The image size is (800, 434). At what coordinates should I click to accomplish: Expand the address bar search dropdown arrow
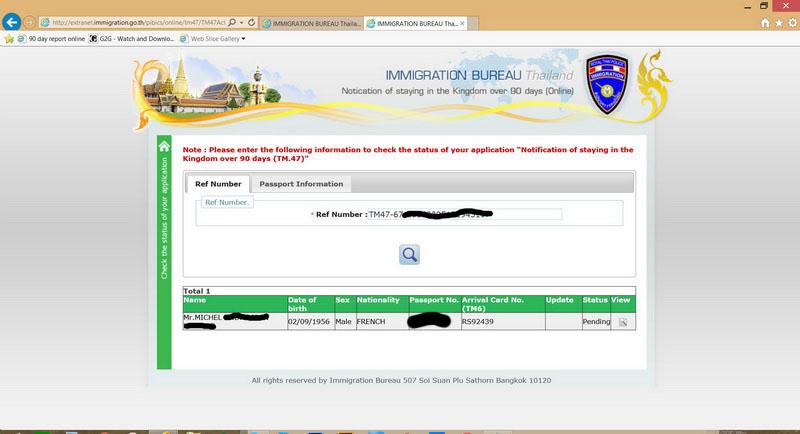(241, 22)
